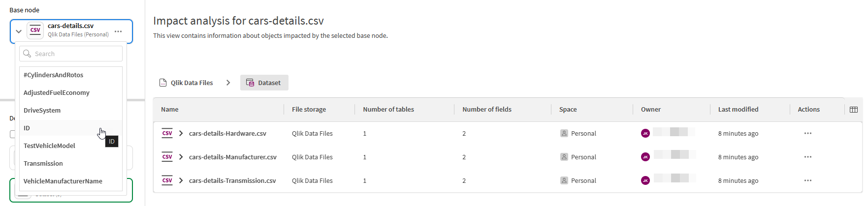Open actions menu for cars-details-Transmission.csv
868x206 pixels.
pos(808,180)
